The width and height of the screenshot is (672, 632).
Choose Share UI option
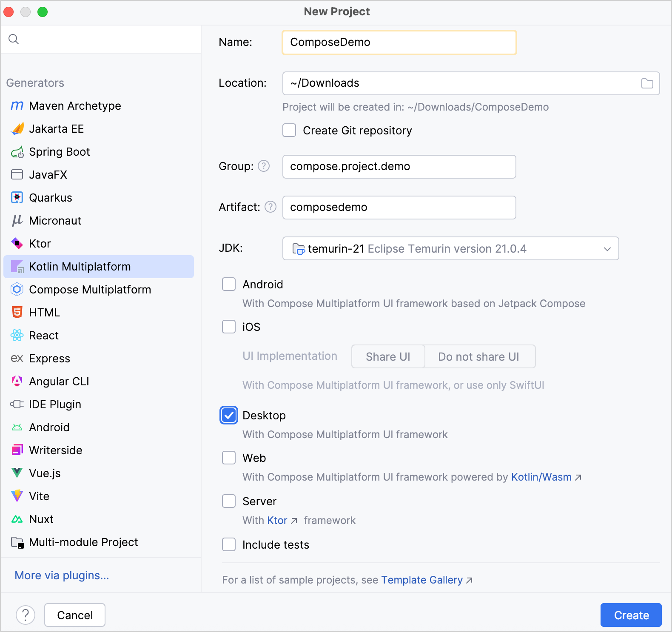tap(388, 356)
